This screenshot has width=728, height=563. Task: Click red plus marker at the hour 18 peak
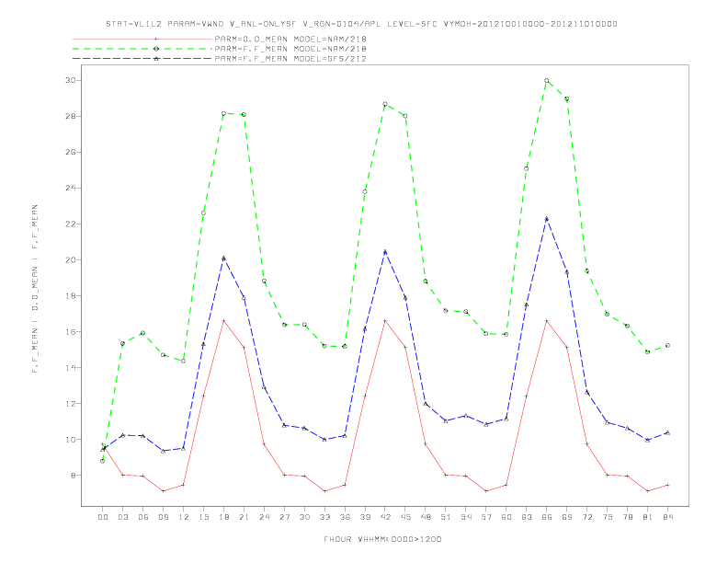(223, 320)
